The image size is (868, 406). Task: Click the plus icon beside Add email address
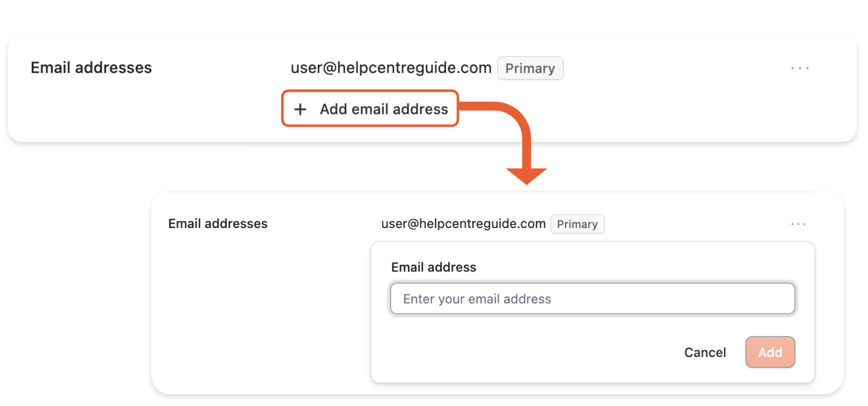[300, 110]
